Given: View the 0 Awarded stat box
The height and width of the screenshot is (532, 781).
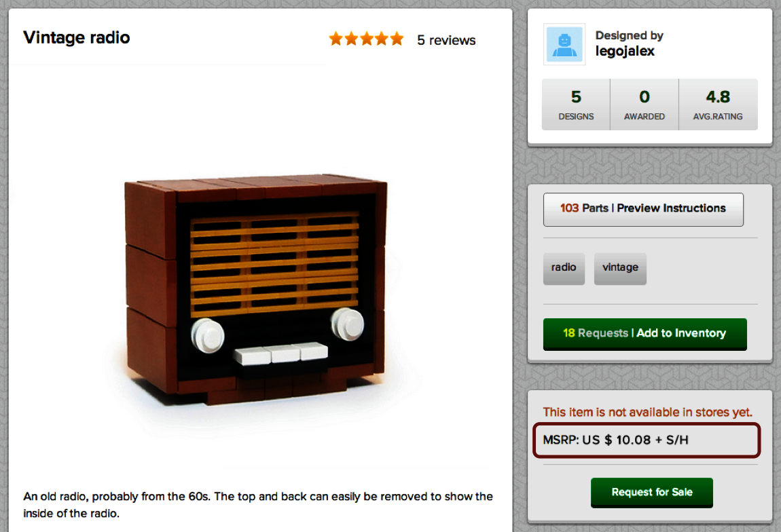Looking at the screenshot, I should [644, 104].
